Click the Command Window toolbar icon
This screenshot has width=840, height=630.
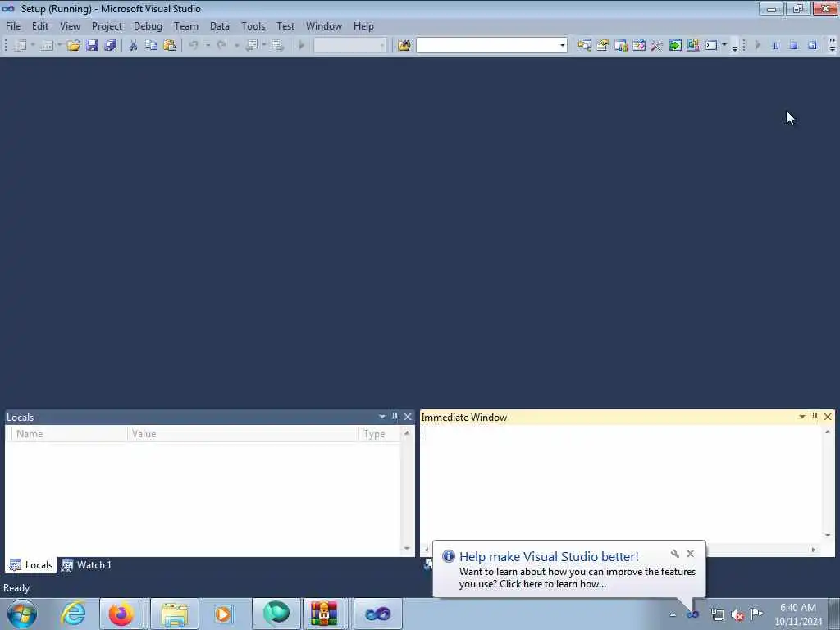click(711, 46)
